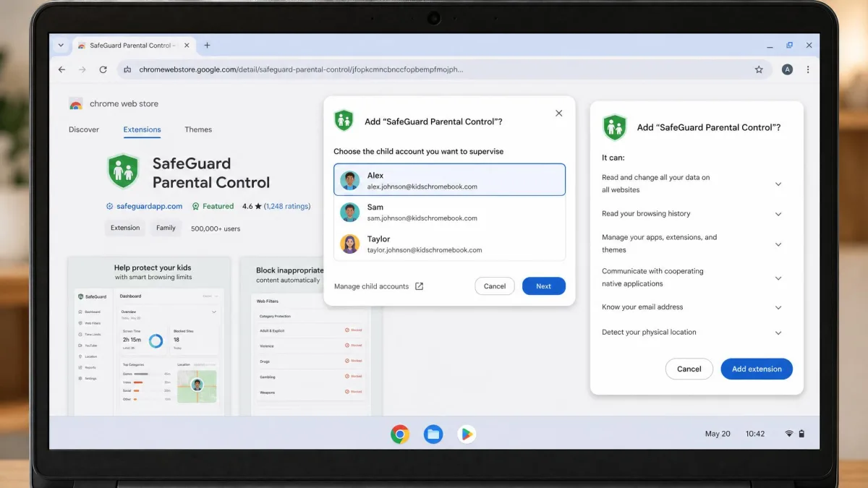Open 'Block inappropriate content' screenshot thumbnail
This screenshot has width=868, height=488.
point(311,336)
